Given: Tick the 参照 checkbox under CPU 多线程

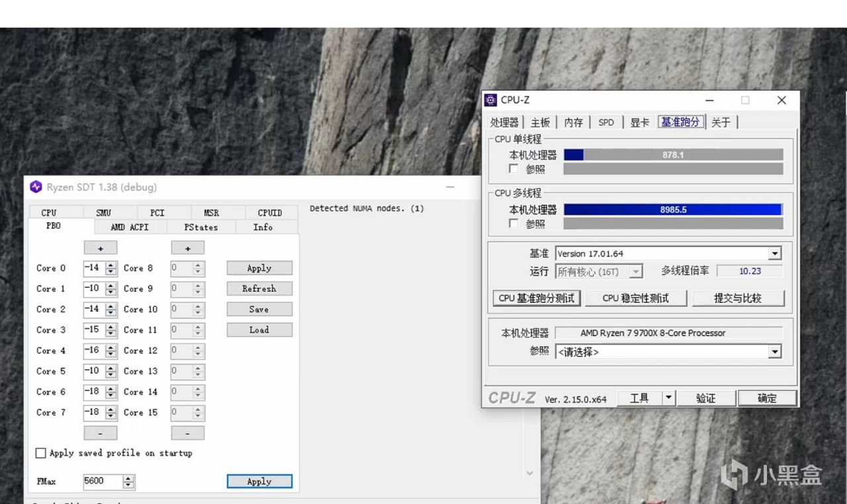Looking at the screenshot, I should pyautogui.click(x=513, y=224).
